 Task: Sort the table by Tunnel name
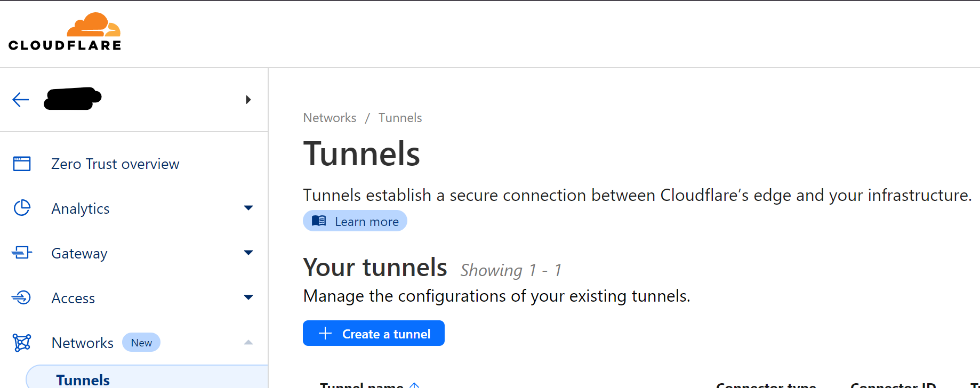pos(415,384)
